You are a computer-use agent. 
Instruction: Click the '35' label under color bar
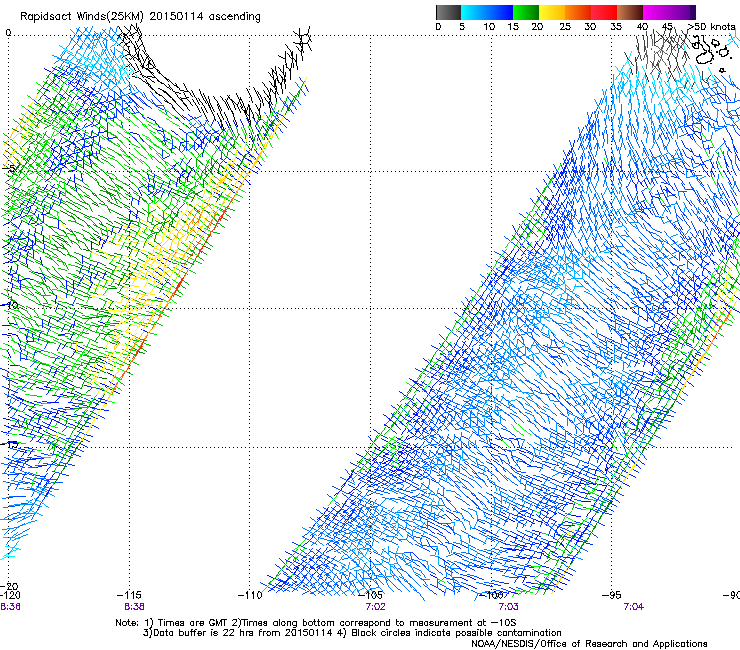(x=616, y=27)
